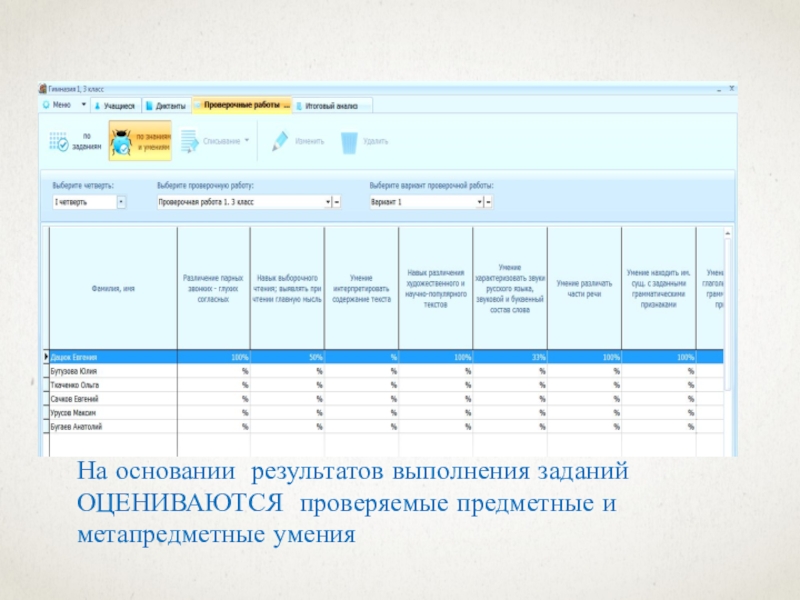Viewport: 800px width, 600px height.
Task: Click header Умение различать части речи
Action: click(x=584, y=289)
